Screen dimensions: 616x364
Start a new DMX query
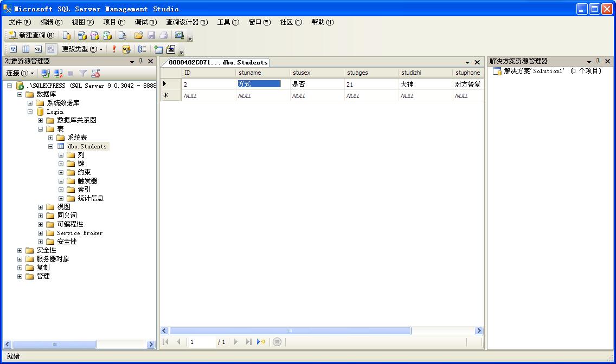(95, 36)
